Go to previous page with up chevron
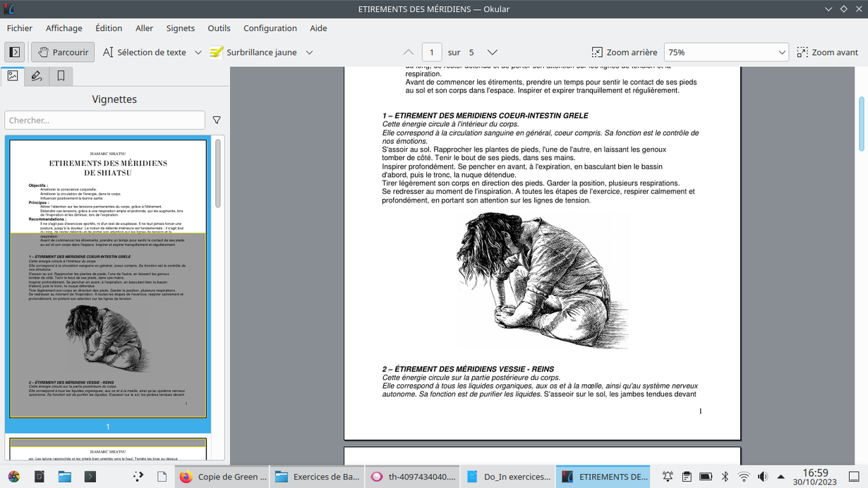Image resolution: width=868 pixels, height=488 pixels. coord(409,52)
